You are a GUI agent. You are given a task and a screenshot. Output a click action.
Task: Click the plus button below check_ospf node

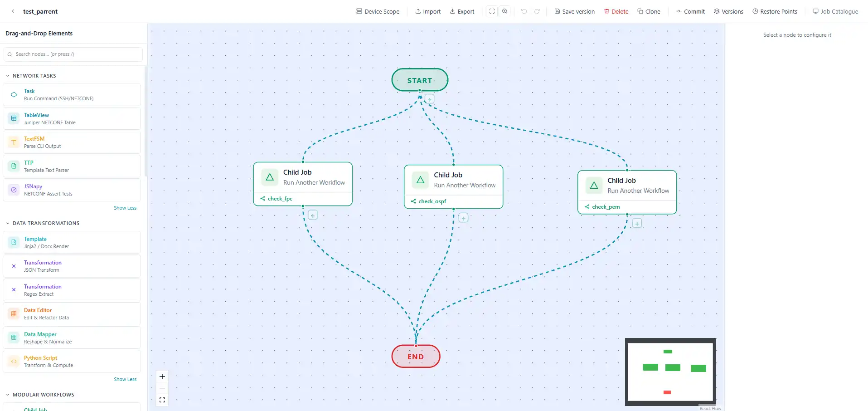463,218
